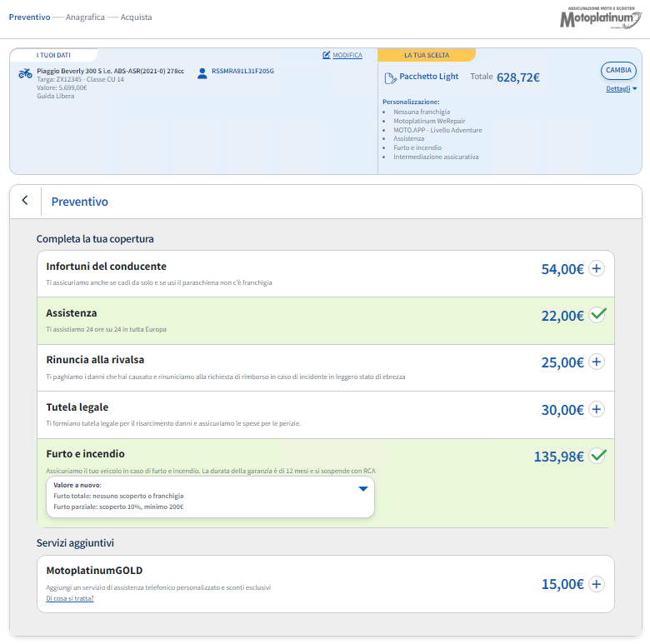The image size is (650, 644).
Task: Click the 135,98€ price
Action: click(x=559, y=457)
